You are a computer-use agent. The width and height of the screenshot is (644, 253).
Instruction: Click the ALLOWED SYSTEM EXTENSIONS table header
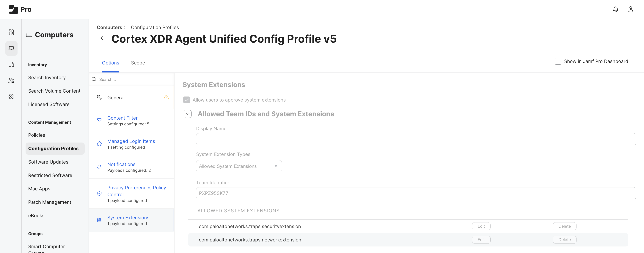coord(238,211)
